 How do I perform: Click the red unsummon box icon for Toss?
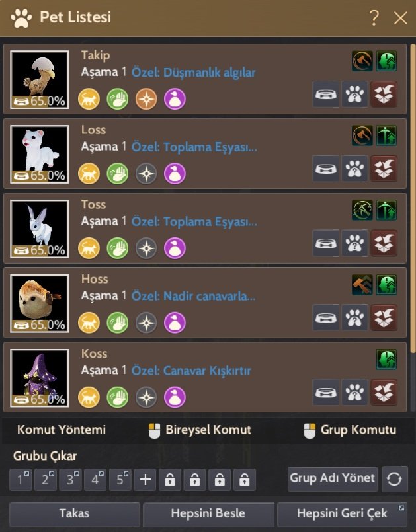[x=384, y=243]
